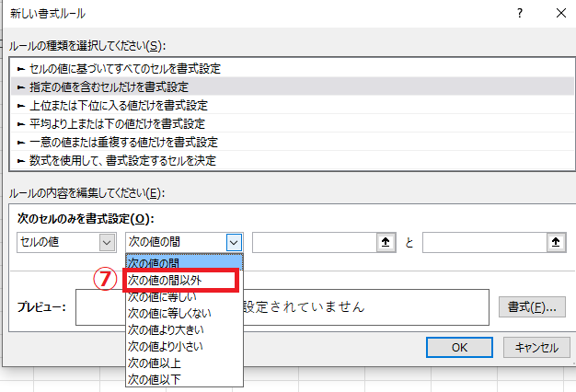The width and height of the screenshot is (576, 392).
Task: Choose 次の値の間以外 in the dropdown list
Action: [x=181, y=281]
